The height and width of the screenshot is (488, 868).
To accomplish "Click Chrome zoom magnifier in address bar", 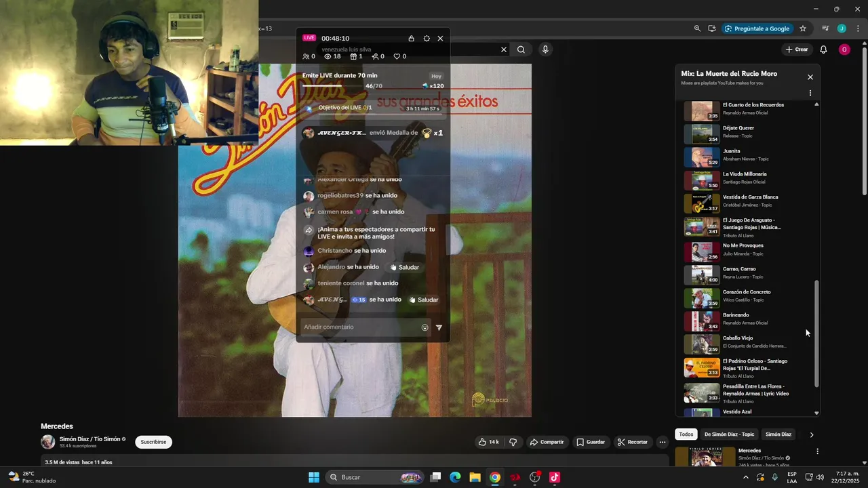I will point(697,28).
